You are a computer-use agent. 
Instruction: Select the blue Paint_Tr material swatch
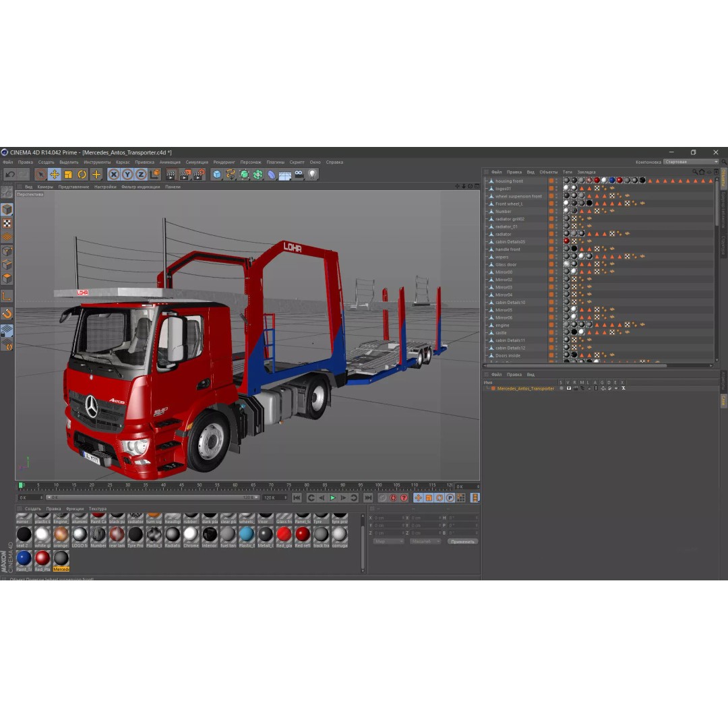coord(24,560)
